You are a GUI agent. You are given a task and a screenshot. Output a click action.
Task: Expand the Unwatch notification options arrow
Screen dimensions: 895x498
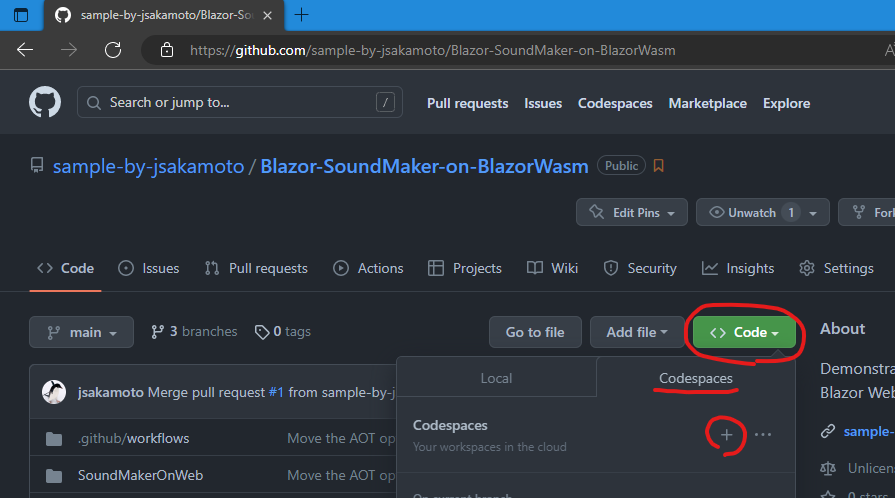813,213
